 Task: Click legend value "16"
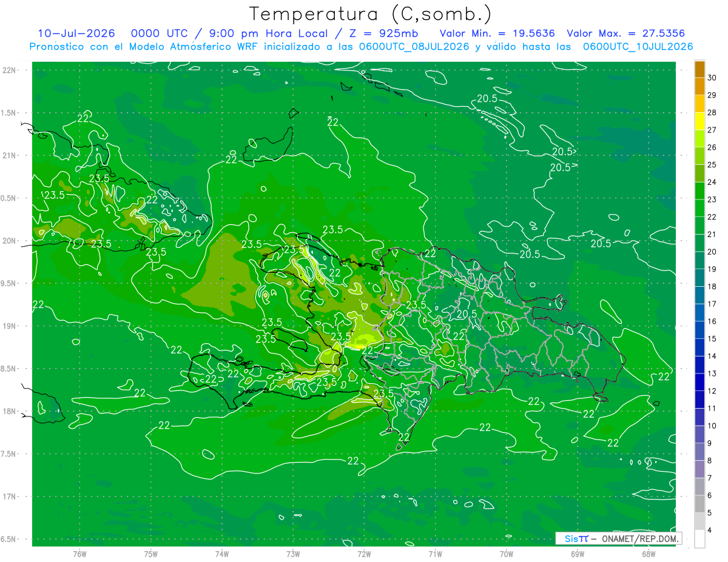click(x=712, y=321)
